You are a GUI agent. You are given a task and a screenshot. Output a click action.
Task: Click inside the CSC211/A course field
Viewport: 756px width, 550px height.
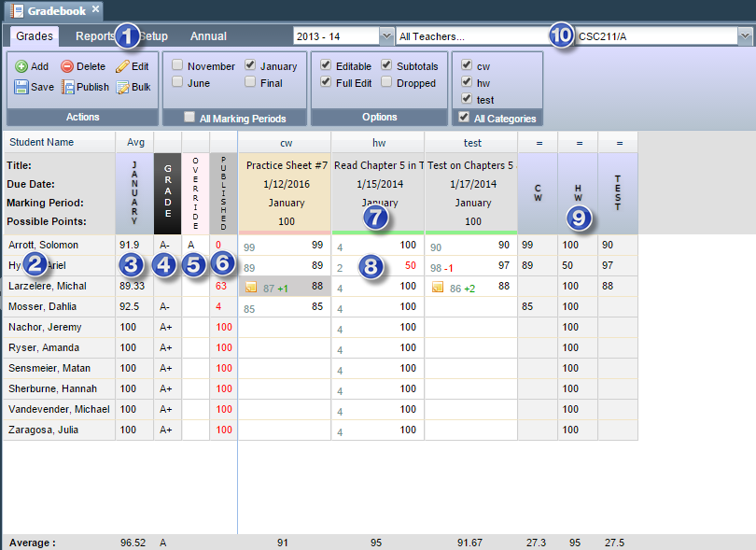point(656,36)
